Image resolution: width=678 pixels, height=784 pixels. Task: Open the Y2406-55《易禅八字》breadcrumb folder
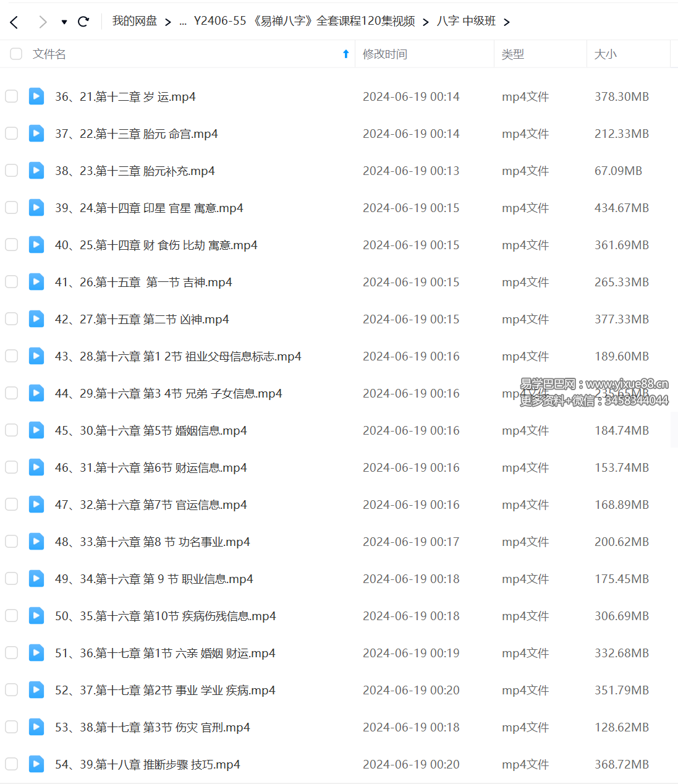click(304, 21)
